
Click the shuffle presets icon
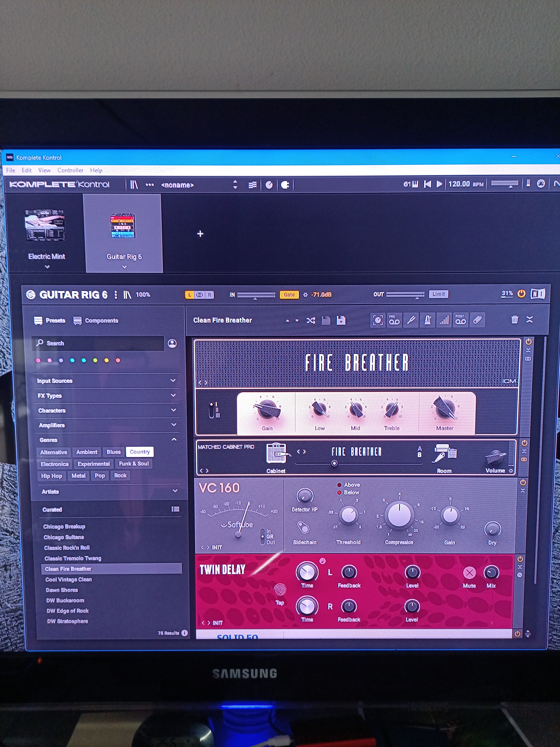coord(311,320)
